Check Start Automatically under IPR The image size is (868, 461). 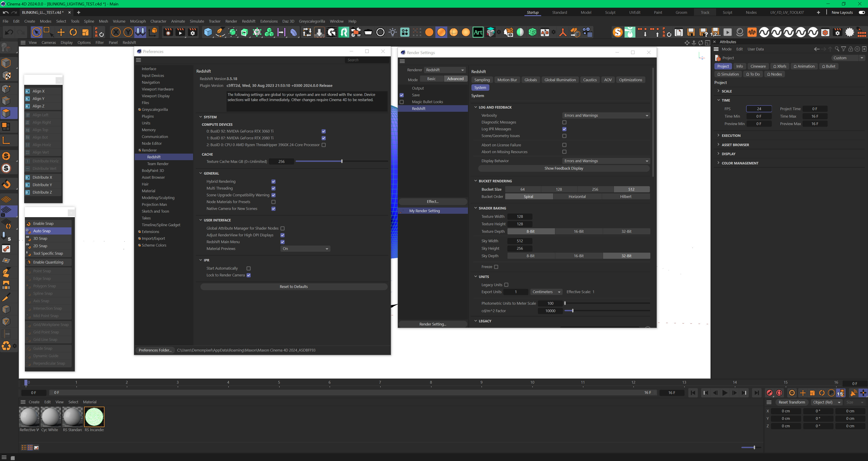(x=248, y=269)
